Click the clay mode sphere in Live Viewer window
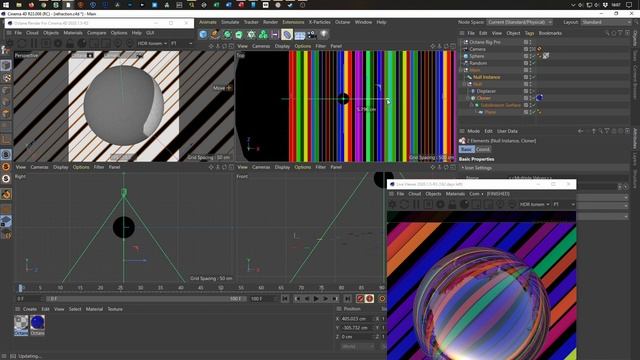Image resolution: width=640 pixels, height=360 pixels. 464,204
